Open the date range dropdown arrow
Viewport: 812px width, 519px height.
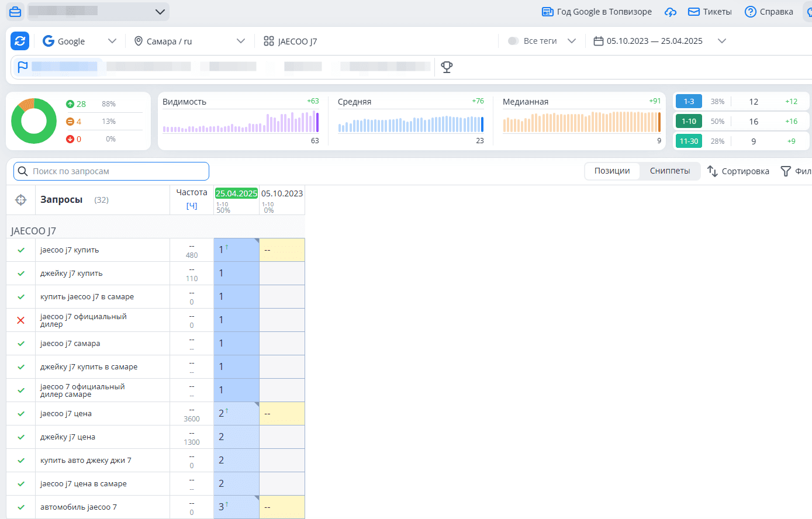(722, 41)
